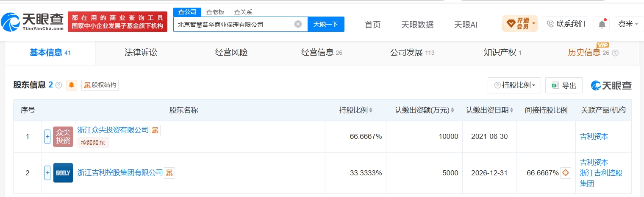Viewport: 644px width, 197px height.
Task: Sort by 认缴出资额(万元) column
Action: click(424, 110)
